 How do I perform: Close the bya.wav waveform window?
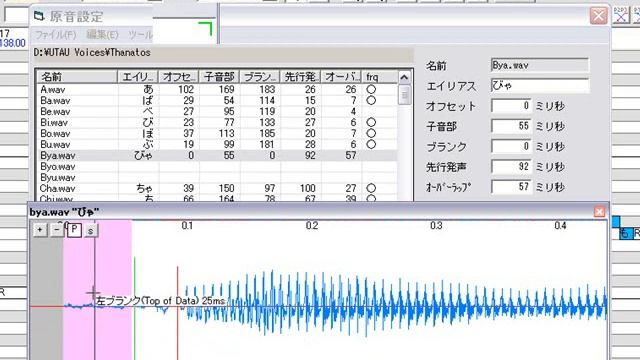599,212
